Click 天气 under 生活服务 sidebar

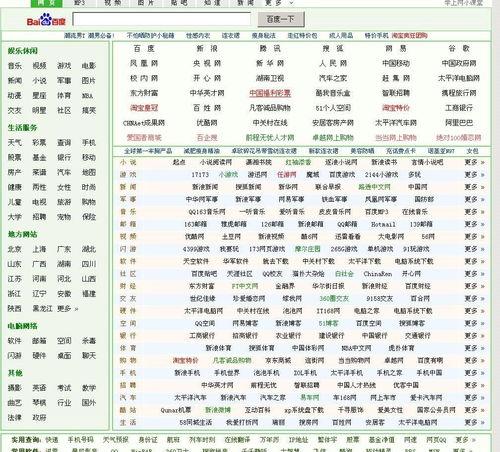coord(15,143)
